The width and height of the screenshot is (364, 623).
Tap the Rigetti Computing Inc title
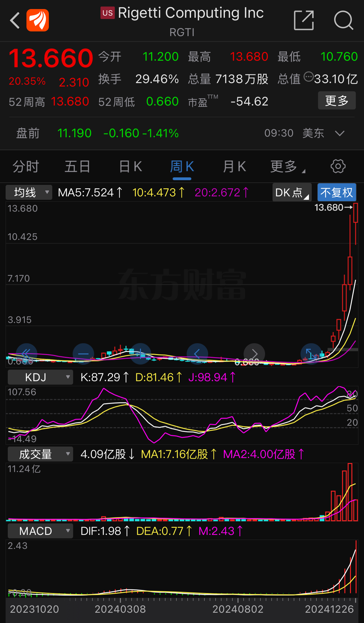[191, 13]
